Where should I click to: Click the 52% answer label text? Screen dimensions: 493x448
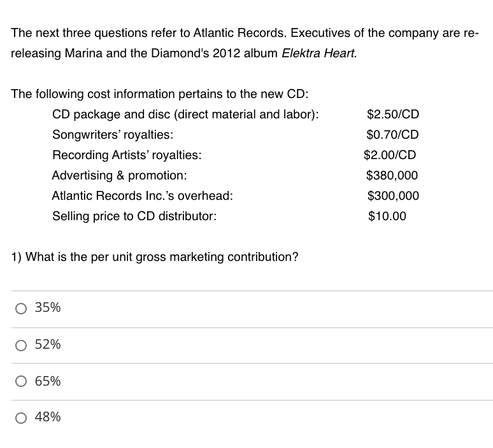[x=48, y=344]
